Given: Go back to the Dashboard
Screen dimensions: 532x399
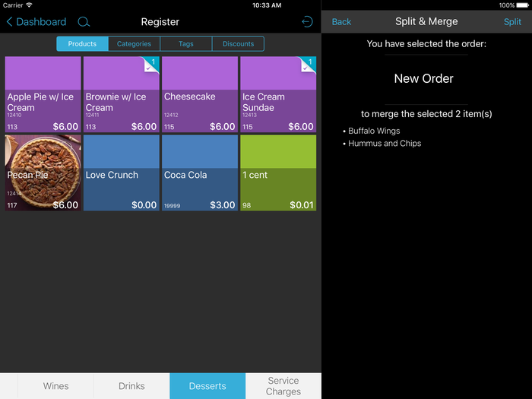Looking at the screenshot, I should 36,22.
